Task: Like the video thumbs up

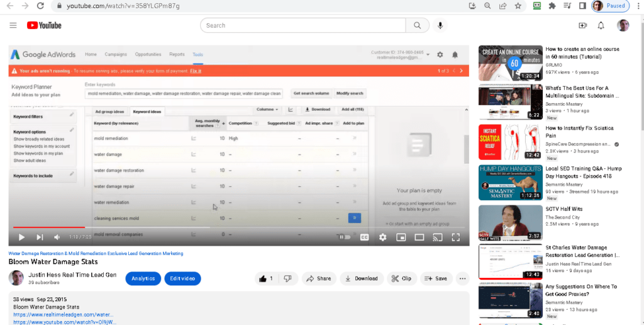Action: 267,278
